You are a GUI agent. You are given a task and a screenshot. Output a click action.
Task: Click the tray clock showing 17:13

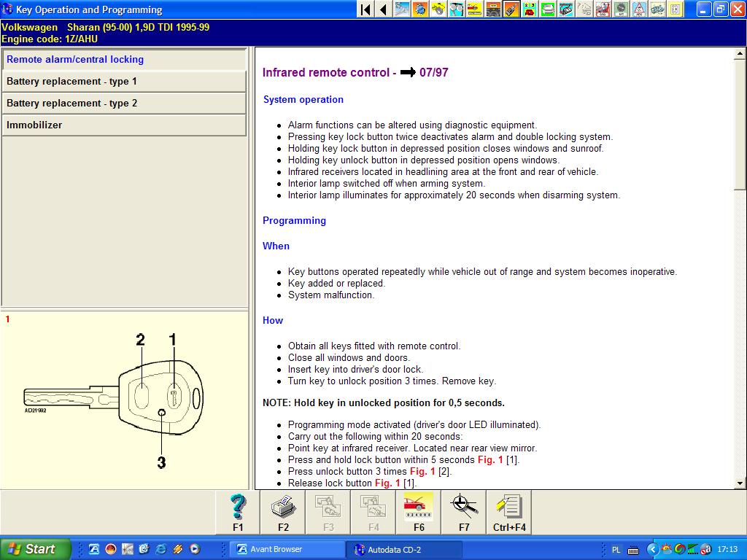click(727, 550)
